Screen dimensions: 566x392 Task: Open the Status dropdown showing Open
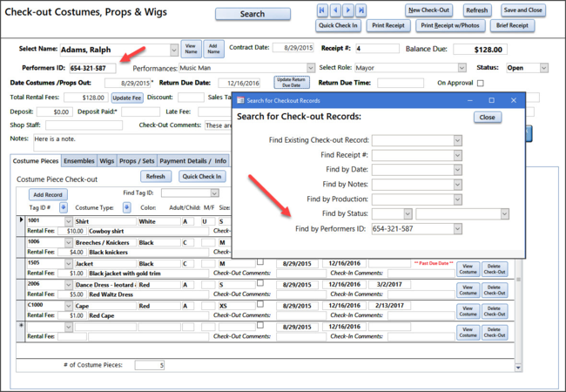click(544, 67)
